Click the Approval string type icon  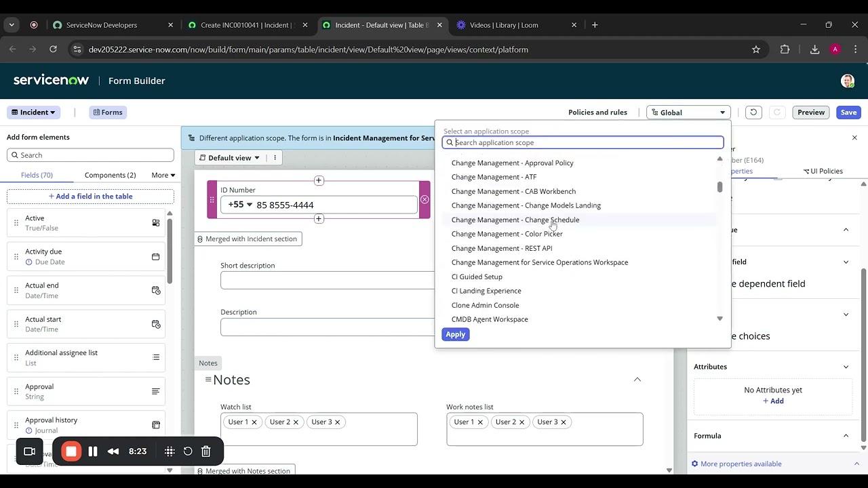[x=156, y=391]
